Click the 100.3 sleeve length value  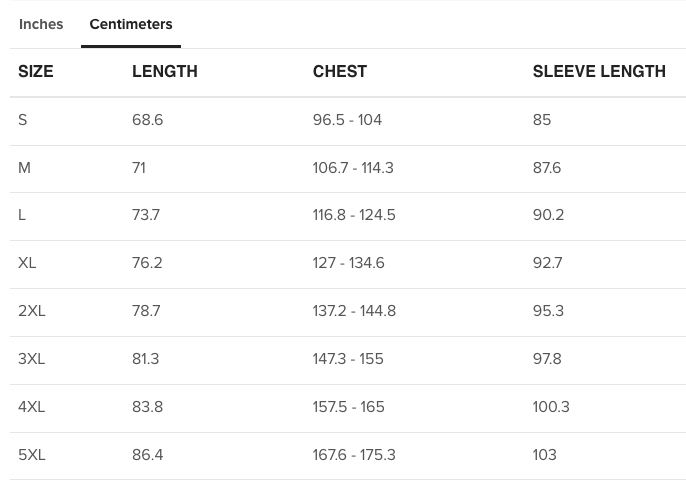(551, 407)
